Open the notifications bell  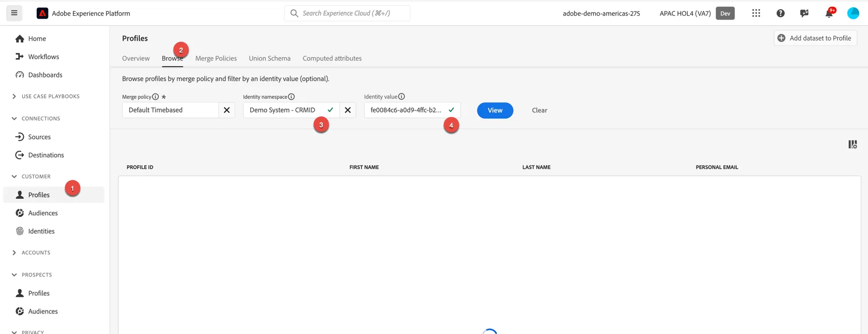(x=829, y=13)
